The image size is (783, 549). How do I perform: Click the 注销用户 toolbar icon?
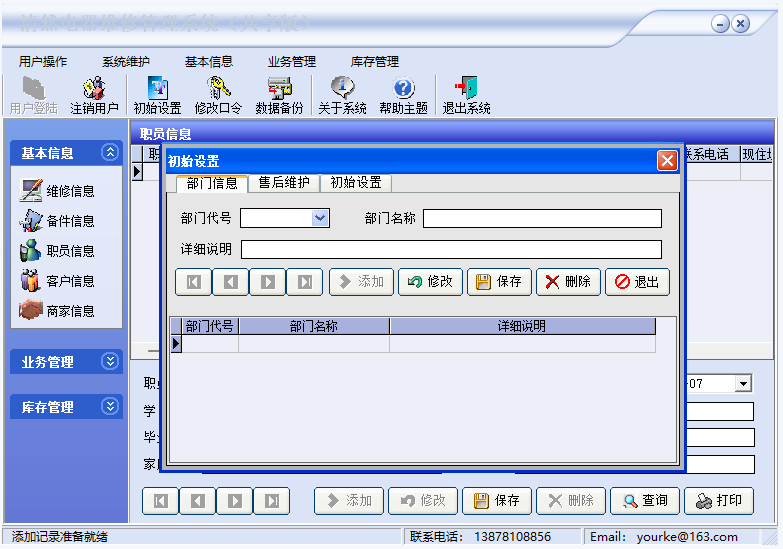94,95
